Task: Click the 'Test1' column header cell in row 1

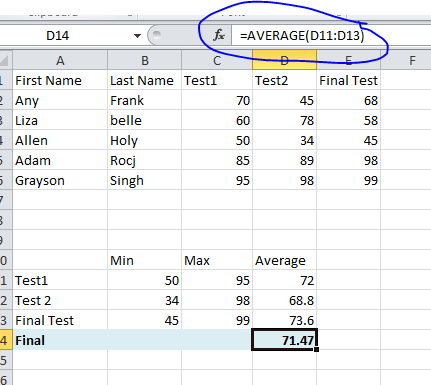Action: pos(217,80)
